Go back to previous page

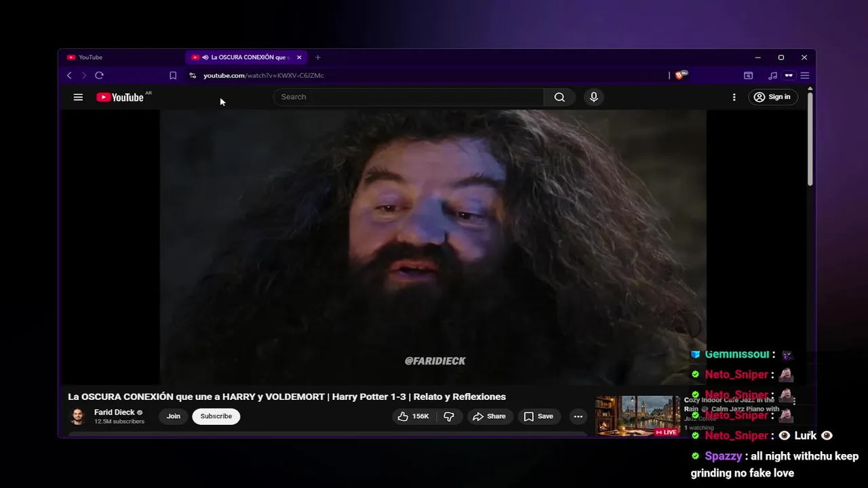pyautogui.click(x=69, y=75)
